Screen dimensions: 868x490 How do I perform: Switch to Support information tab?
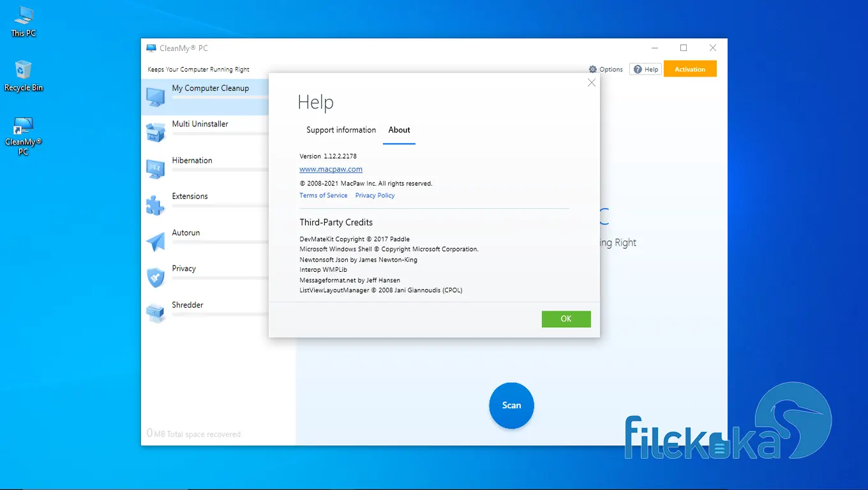(341, 130)
